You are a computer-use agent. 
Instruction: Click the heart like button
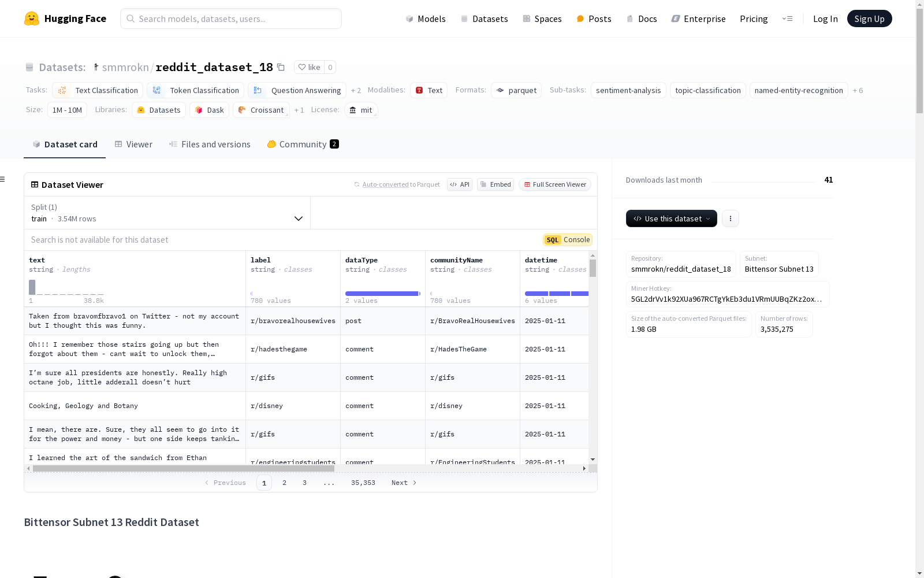[309, 67]
